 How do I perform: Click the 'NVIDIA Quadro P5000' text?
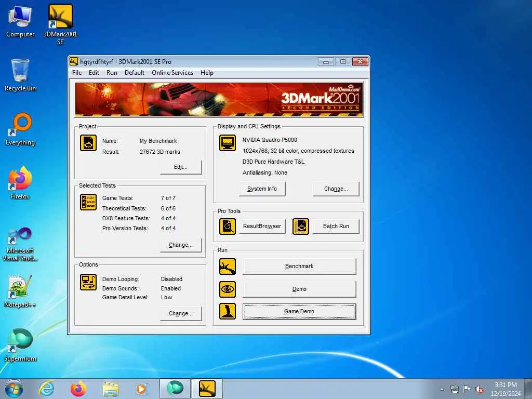click(270, 140)
